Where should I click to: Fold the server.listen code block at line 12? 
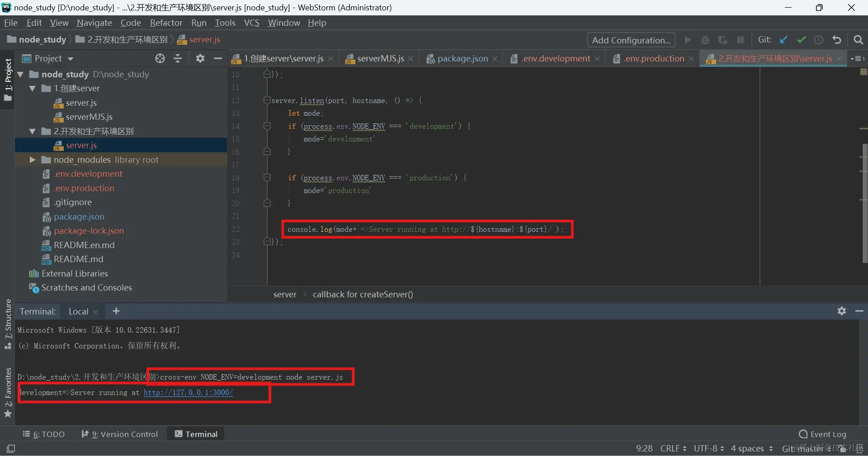point(267,100)
